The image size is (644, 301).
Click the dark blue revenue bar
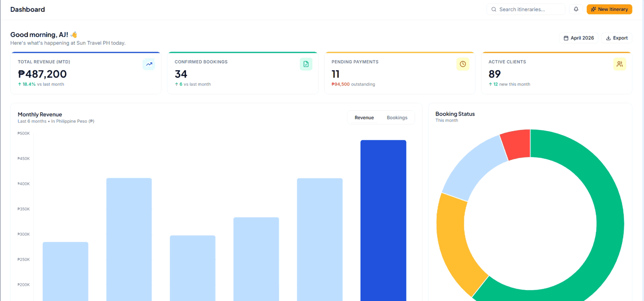click(x=383, y=220)
